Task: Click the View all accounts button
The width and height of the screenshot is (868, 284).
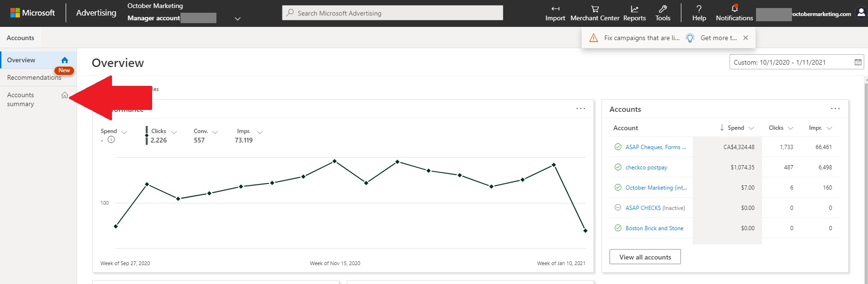Action: [x=645, y=257]
